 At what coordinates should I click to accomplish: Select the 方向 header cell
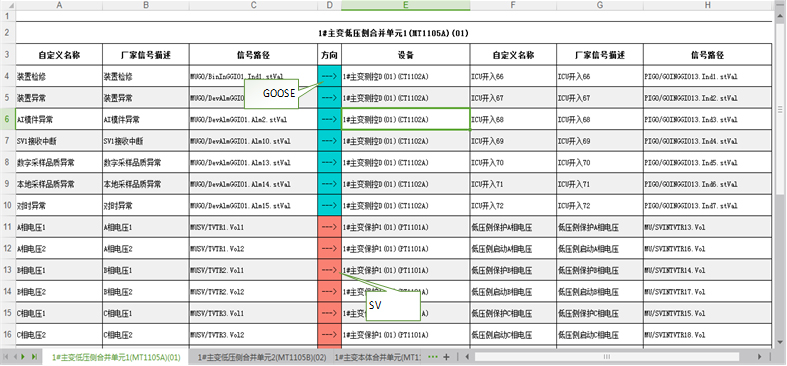[x=329, y=55]
